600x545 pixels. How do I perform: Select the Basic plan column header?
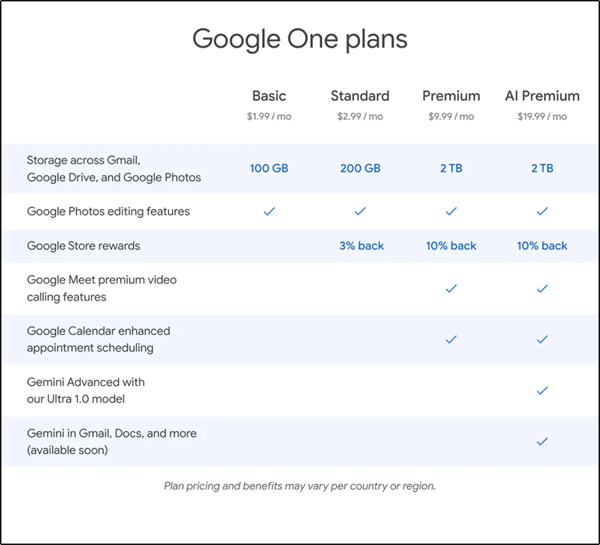[269, 96]
